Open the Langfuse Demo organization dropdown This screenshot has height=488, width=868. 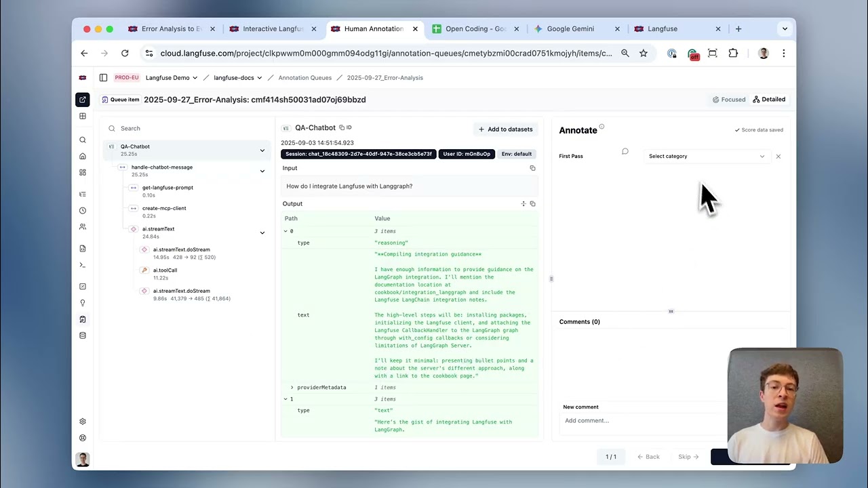[172, 78]
